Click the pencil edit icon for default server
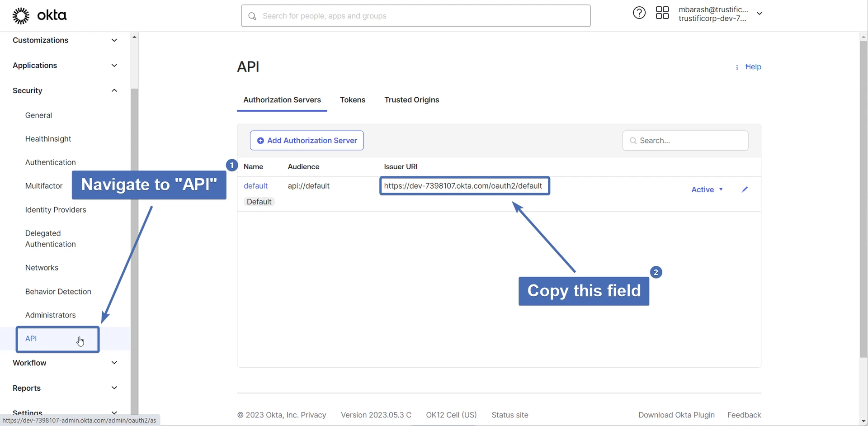This screenshot has height=426, width=868. (x=745, y=189)
